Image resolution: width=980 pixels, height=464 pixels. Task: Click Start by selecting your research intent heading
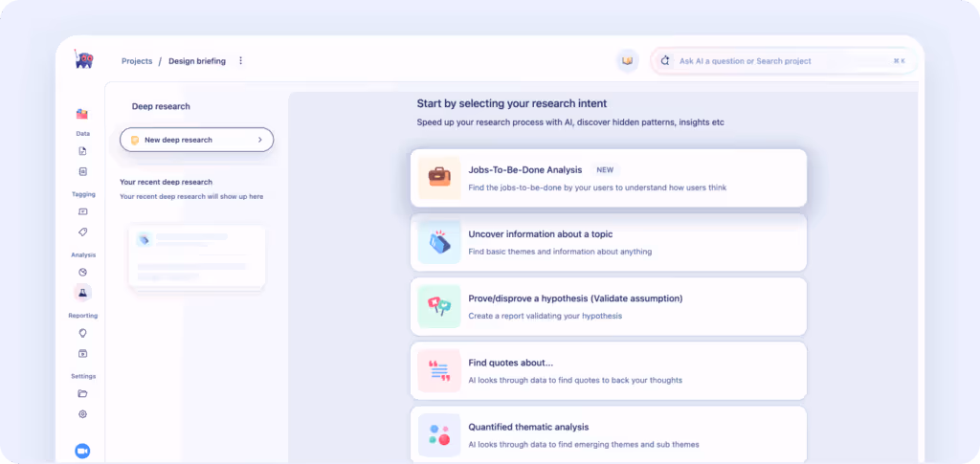click(x=512, y=103)
